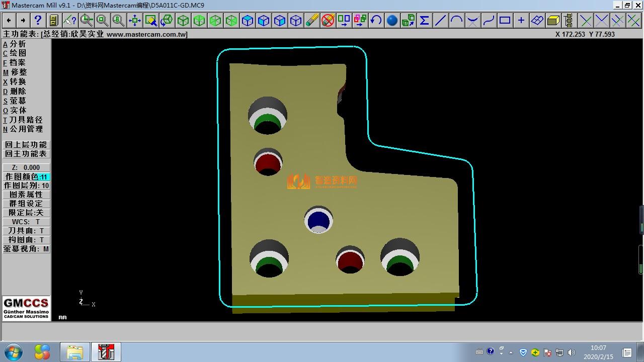Viewport: 644px width, 362px height.
Task: Click 回上层功能 back-up button
Action: pyautogui.click(x=26, y=145)
